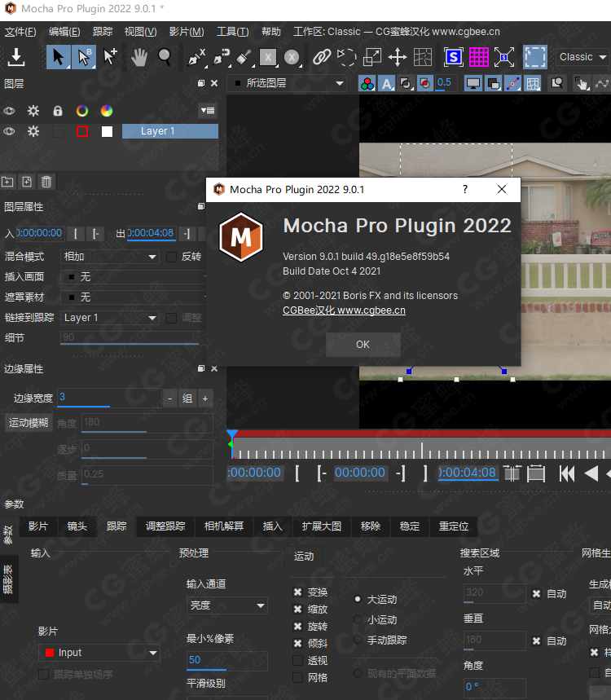Open the 插入画面 dropdown
Screen dimensions: 611x700
click(133, 277)
